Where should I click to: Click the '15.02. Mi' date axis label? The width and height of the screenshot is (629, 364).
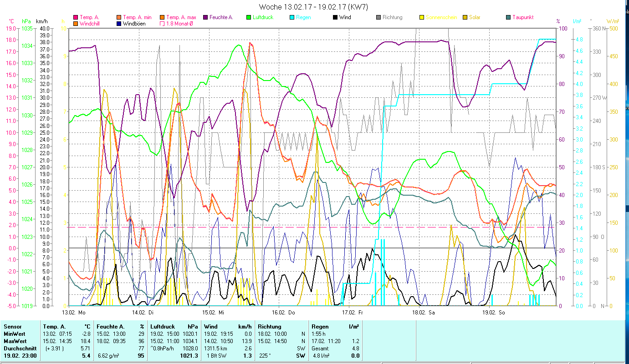click(214, 313)
